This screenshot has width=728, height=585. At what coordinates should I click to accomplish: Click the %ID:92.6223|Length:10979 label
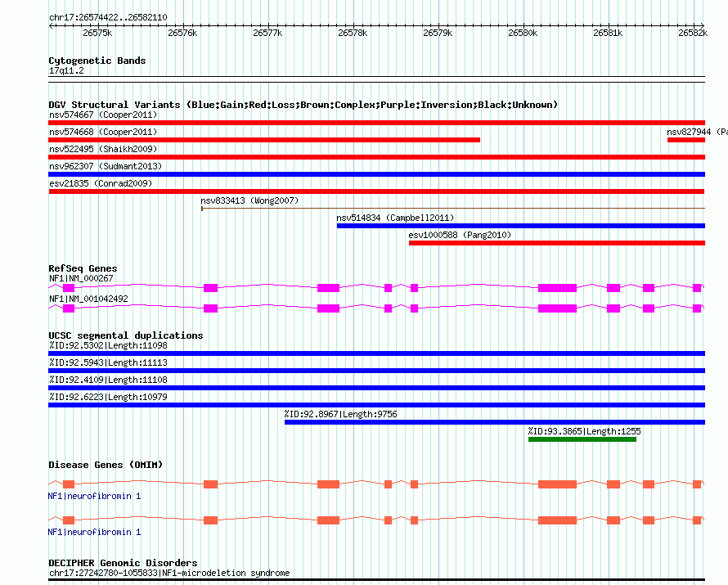(x=108, y=397)
